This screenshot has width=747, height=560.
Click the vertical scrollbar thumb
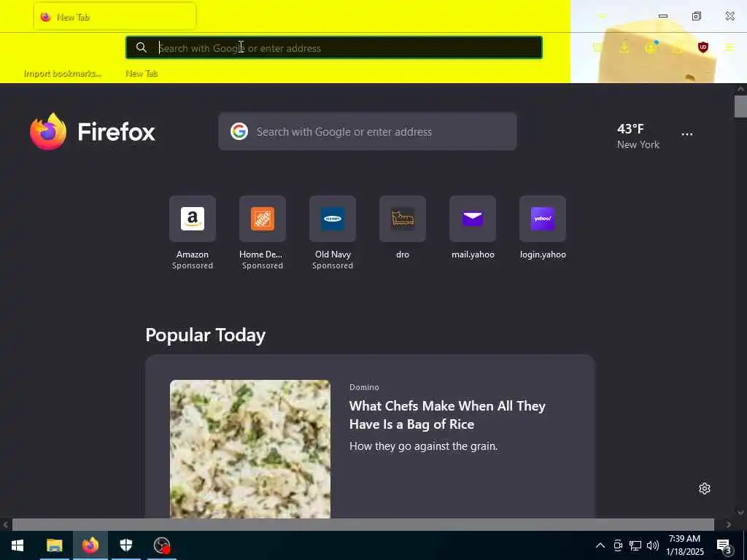click(x=740, y=106)
